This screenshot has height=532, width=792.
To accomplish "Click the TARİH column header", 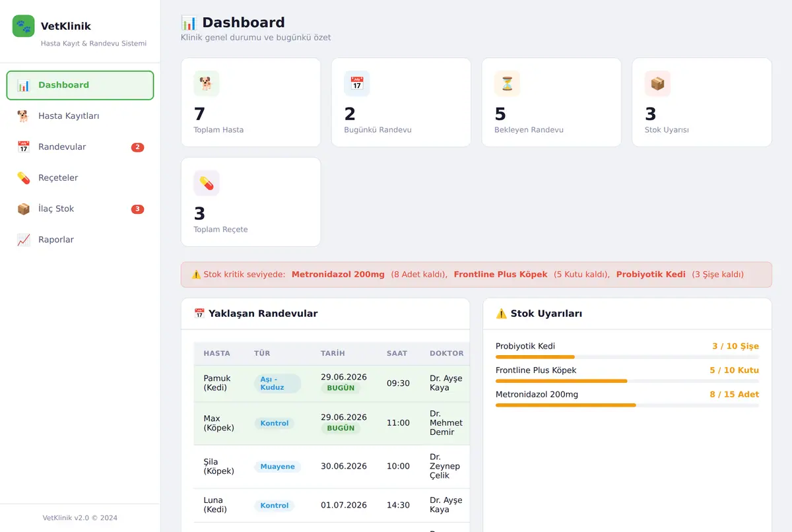I will (333, 354).
